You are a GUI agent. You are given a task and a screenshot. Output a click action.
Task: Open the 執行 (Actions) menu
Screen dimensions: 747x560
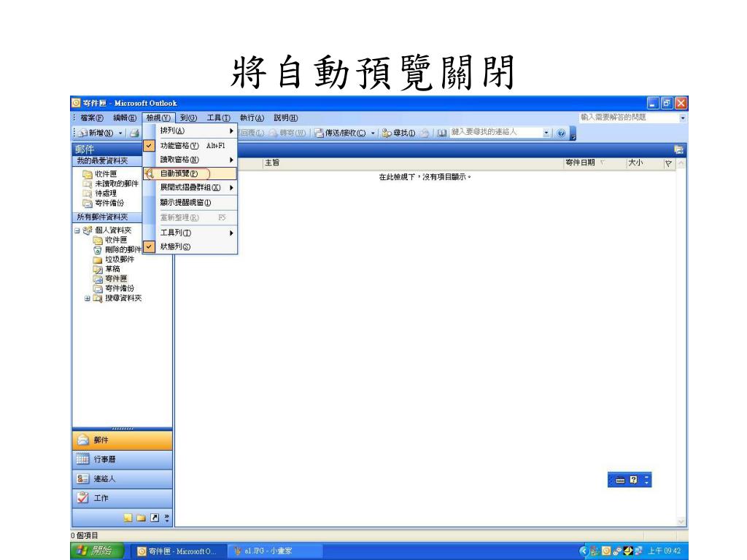(x=252, y=117)
